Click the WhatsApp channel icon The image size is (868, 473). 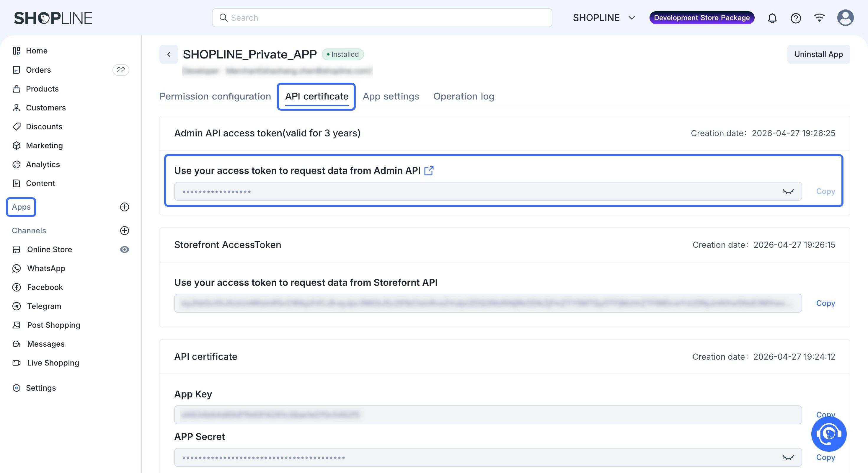(17, 268)
